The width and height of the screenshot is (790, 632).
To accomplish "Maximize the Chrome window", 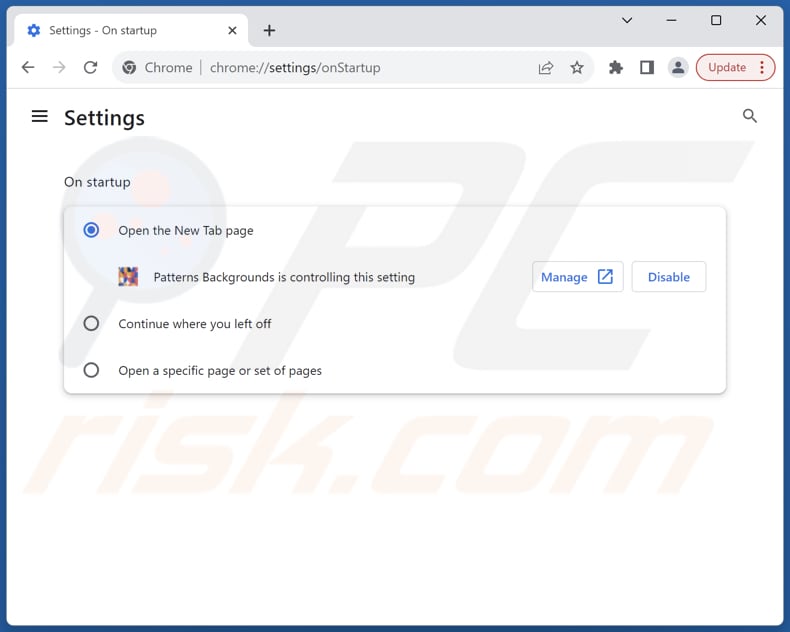I will (716, 21).
